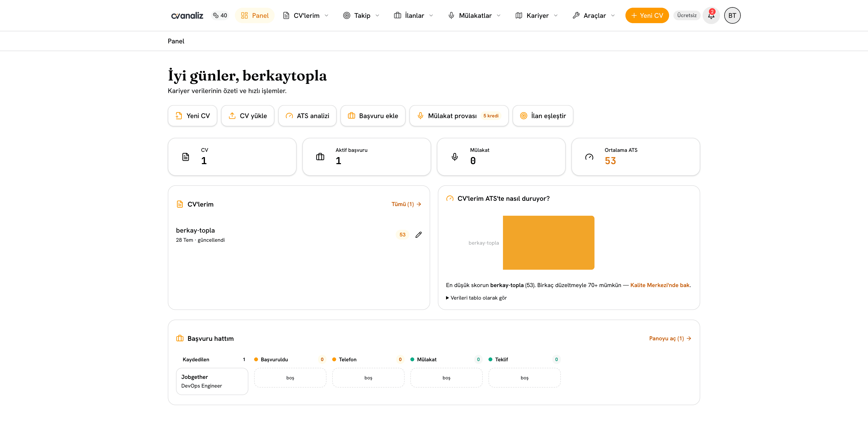Click the Yeni CV quick action
The height and width of the screenshot is (443, 868).
[x=192, y=116]
